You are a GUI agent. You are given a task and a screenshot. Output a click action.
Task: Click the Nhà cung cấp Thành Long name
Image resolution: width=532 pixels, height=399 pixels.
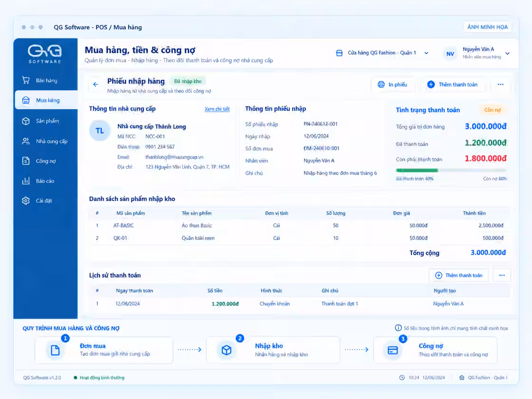pyautogui.click(x=152, y=126)
